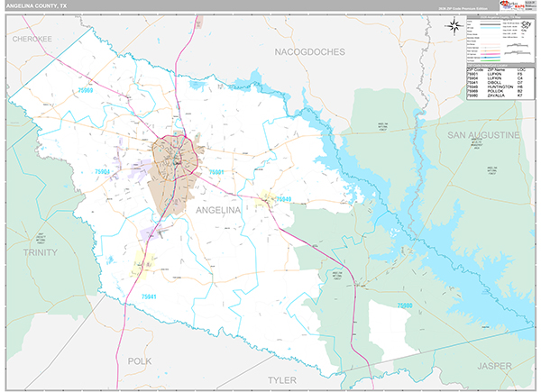Click ZIP label 75904 on the map

tap(102, 171)
